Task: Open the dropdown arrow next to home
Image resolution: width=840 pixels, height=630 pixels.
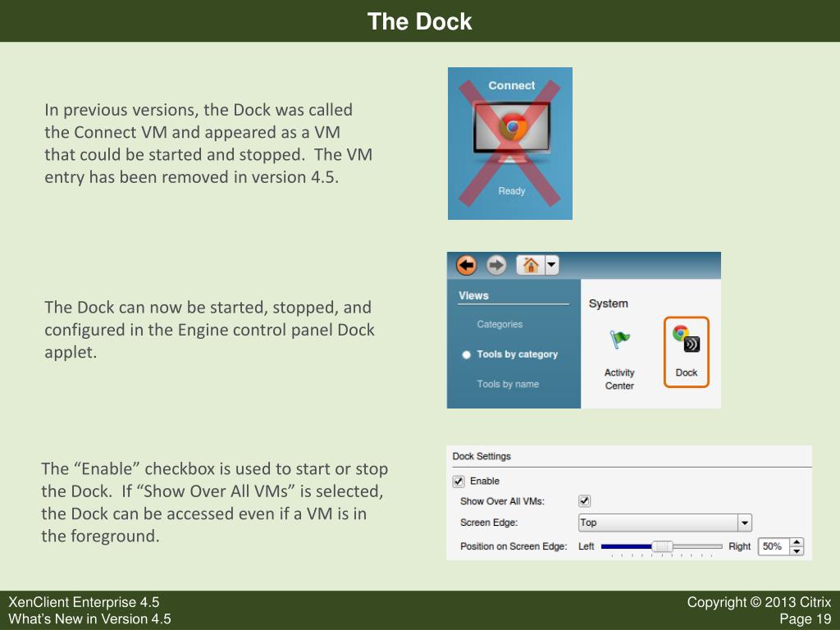Action: (x=552, y=265)
